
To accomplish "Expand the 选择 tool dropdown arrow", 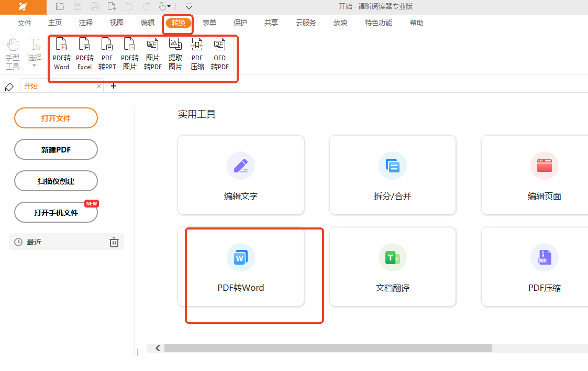I will [x=34, y=66].
